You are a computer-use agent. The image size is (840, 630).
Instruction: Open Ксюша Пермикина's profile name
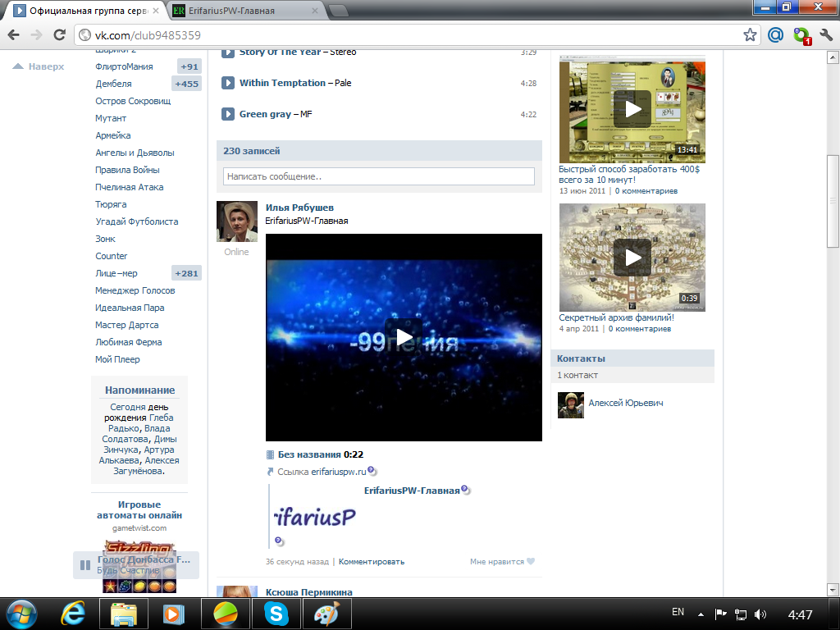point(309,592)
